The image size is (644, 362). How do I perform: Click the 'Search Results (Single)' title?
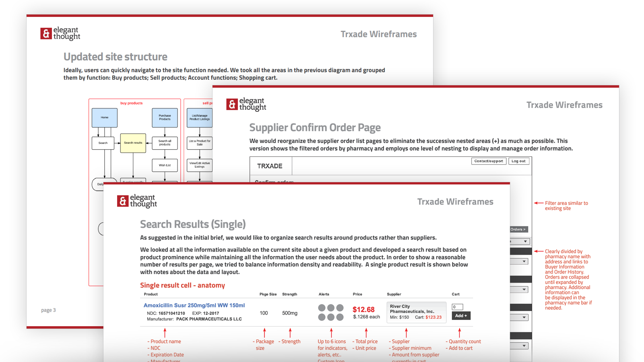193,224
